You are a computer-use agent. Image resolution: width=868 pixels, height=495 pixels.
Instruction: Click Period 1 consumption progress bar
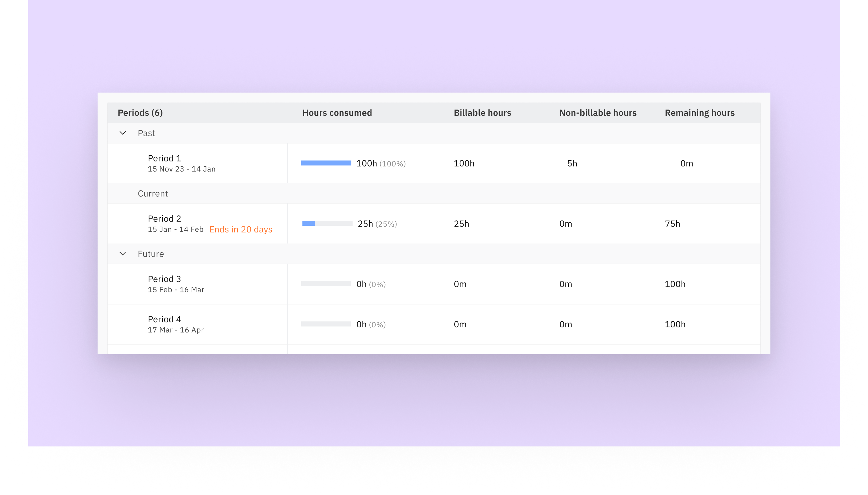(326, 163)
